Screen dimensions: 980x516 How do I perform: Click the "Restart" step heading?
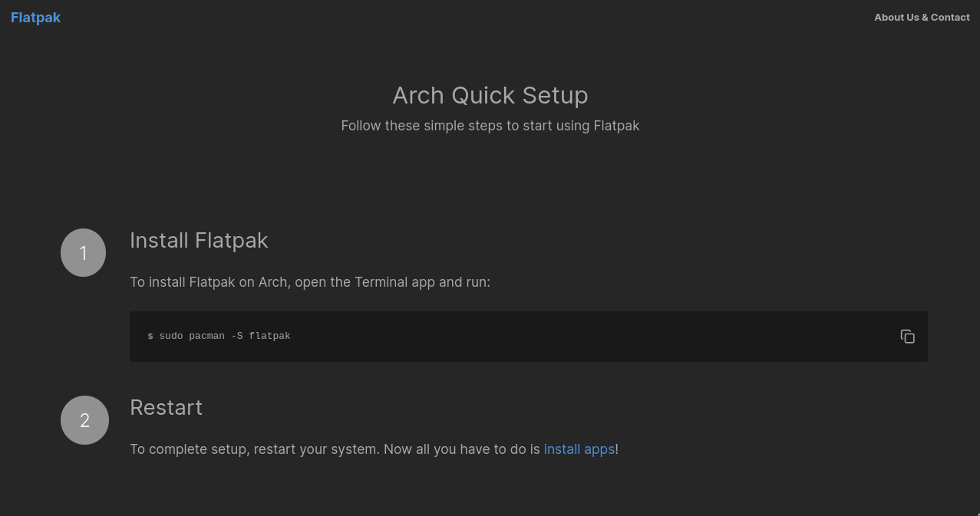pos(166,407)
